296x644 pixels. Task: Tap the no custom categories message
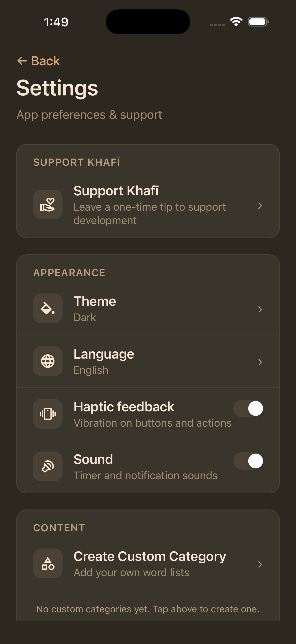click(x=148, y=609)
